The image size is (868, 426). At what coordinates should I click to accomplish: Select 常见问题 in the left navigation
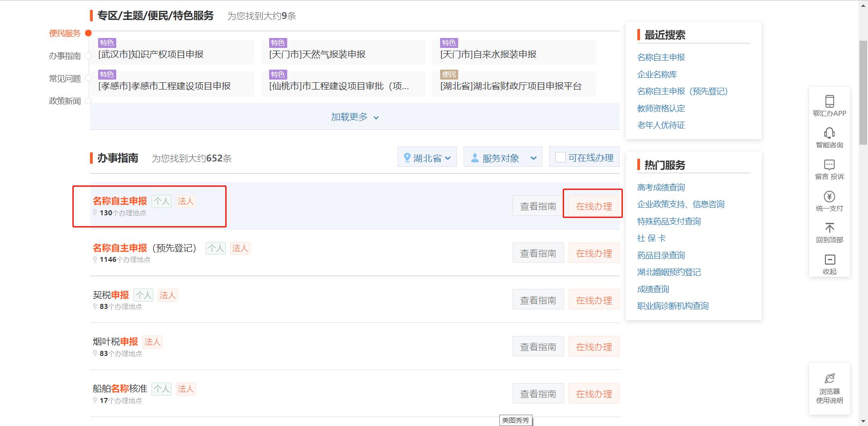click(66, 78)
